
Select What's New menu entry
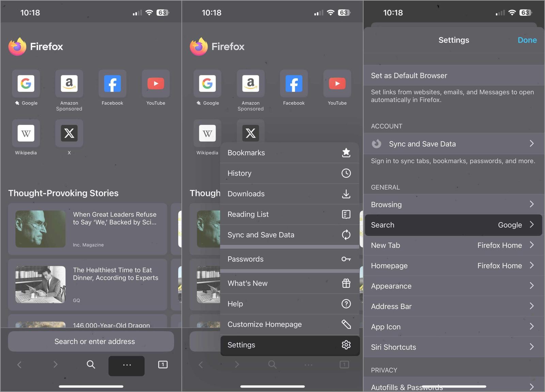290,283
